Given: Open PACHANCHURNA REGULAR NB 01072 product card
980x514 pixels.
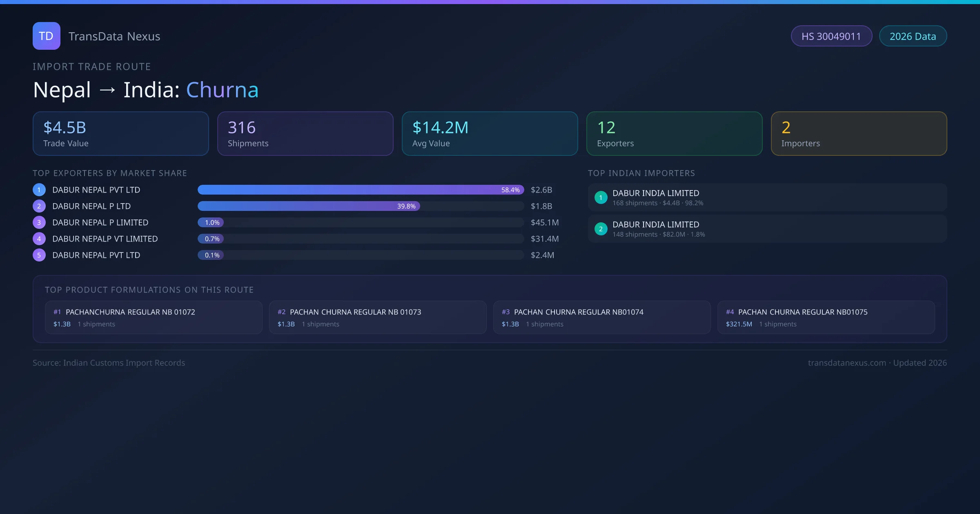Looking at the screenshot, I should pyautogui.click(x=154, y=317).
